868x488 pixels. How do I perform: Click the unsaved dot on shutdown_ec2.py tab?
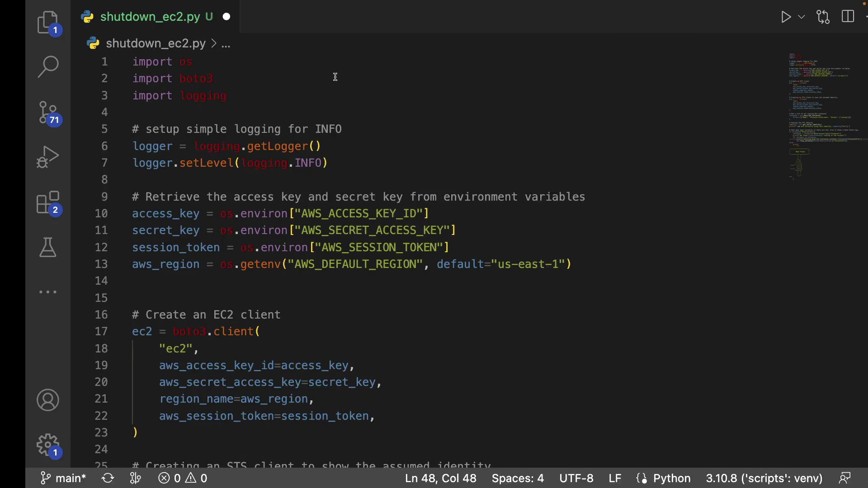click(226, 17)
